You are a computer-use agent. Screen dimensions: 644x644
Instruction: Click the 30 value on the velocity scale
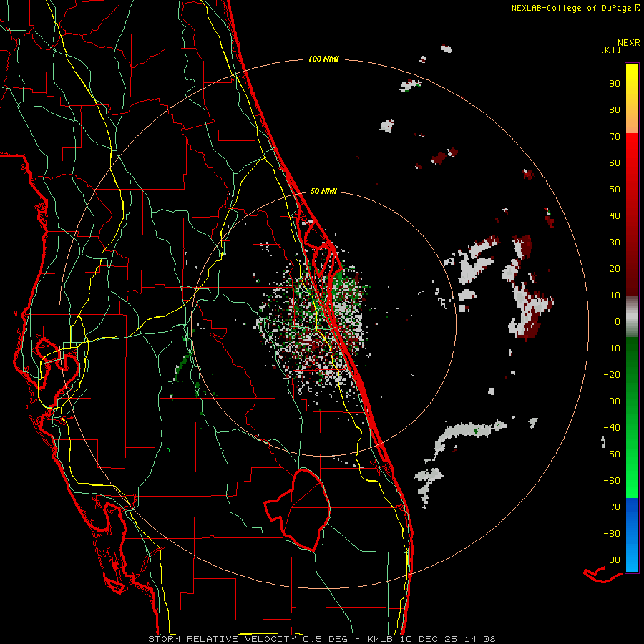tap(615, 243)
